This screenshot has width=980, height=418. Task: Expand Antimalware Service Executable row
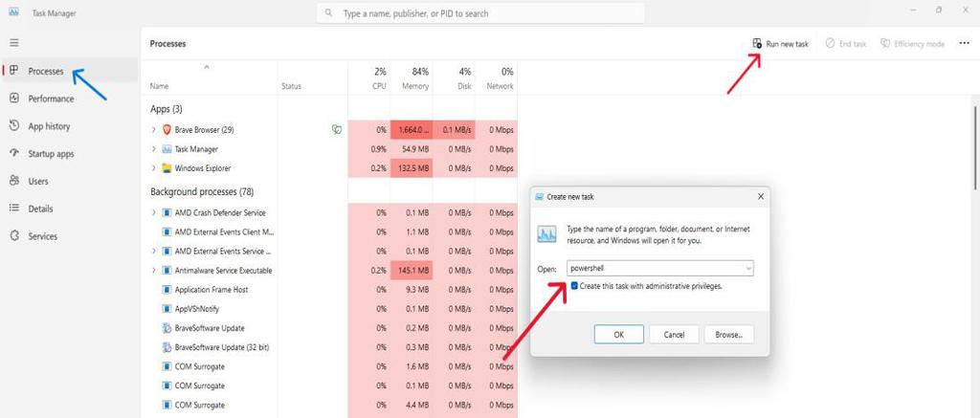coord(154,271)
